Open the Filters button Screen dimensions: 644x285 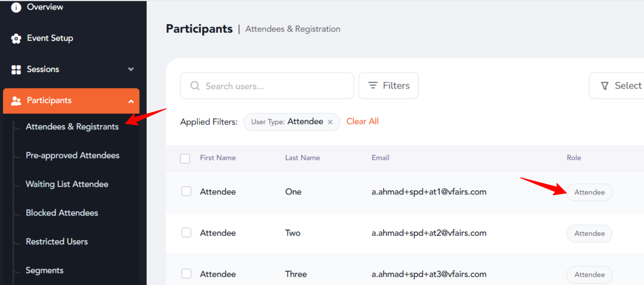(388, 86)
